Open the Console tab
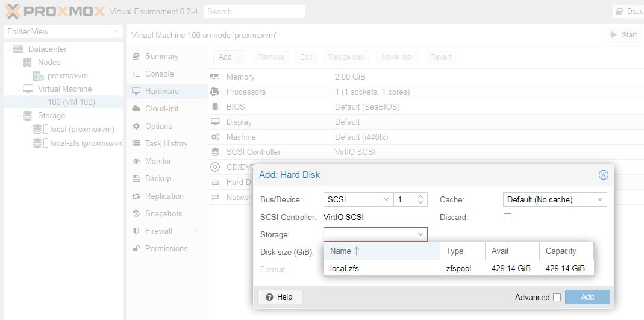 (x=167, y=74)
